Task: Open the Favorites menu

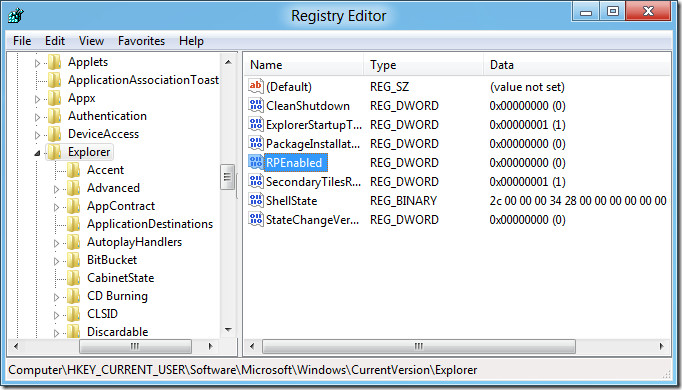Action: click(141, 41)
